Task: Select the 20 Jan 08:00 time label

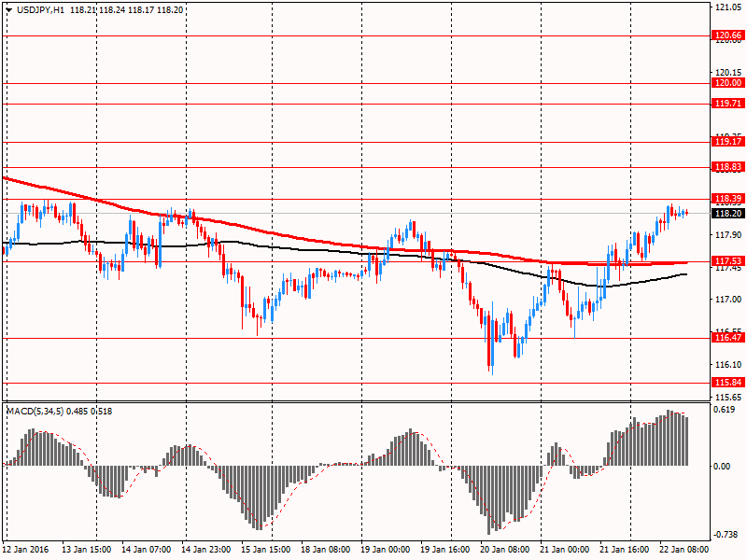Action: tap(507, 550)
